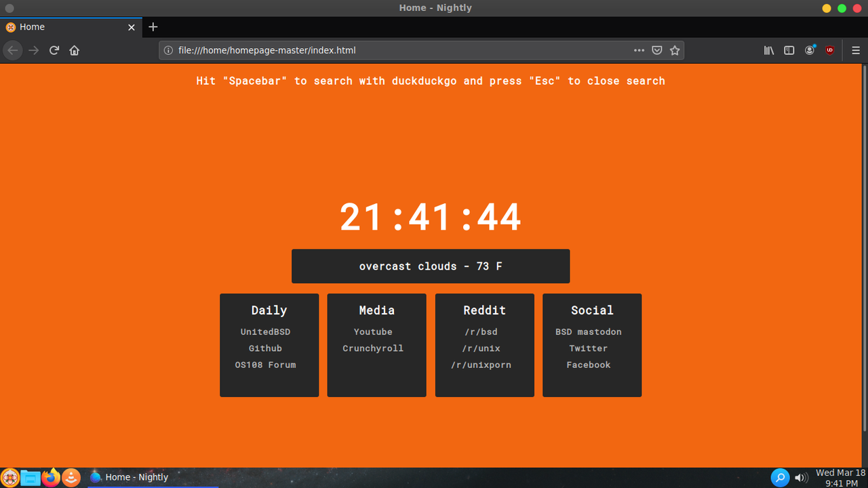Open a new browser tab

[153, 27]
